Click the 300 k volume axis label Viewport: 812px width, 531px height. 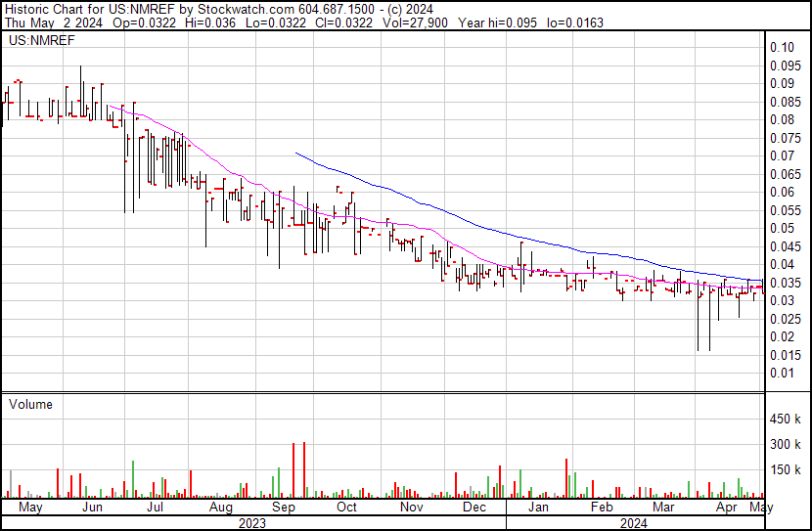coord(786,444)
